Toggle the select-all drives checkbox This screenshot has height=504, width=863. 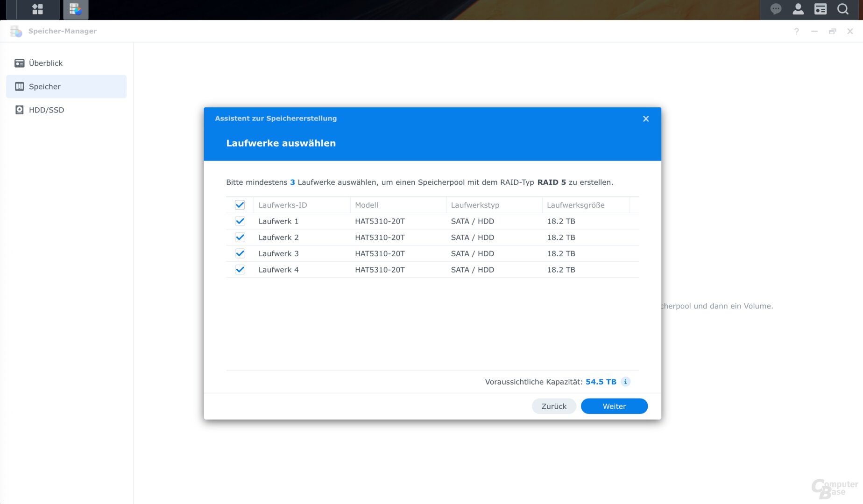coord(240,205)
